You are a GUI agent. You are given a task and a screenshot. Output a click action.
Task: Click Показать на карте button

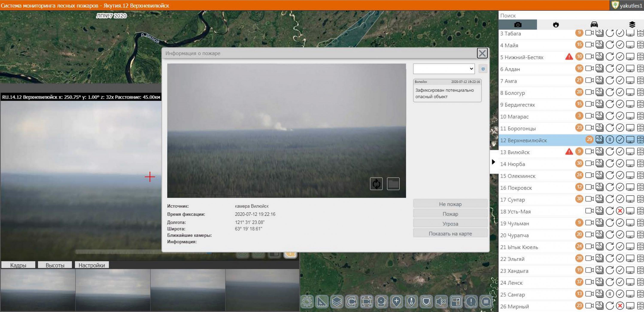click(450, 233)
